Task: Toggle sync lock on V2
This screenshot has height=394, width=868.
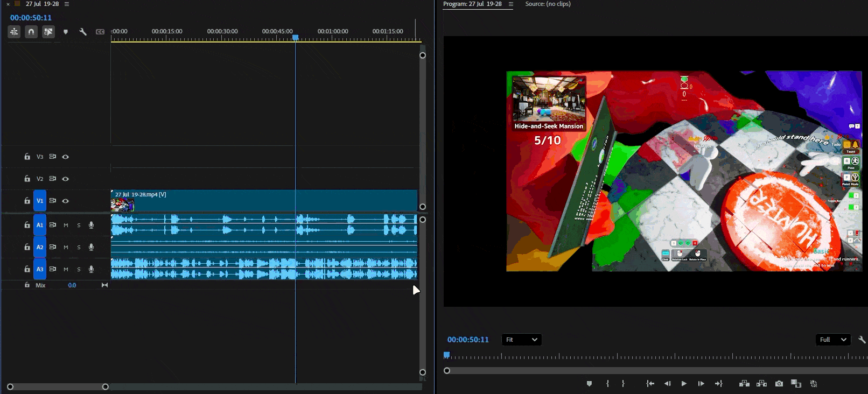Action: pos(53,179)
